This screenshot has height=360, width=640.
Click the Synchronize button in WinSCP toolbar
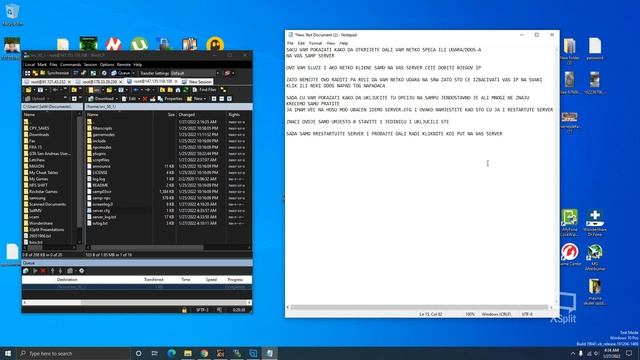(54, 73)
